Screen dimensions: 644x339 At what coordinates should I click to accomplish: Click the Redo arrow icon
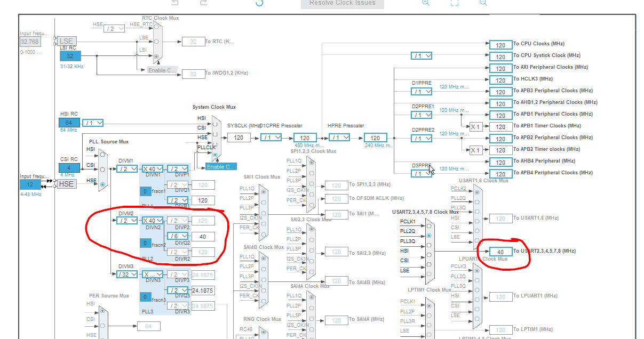pos(203,3)
